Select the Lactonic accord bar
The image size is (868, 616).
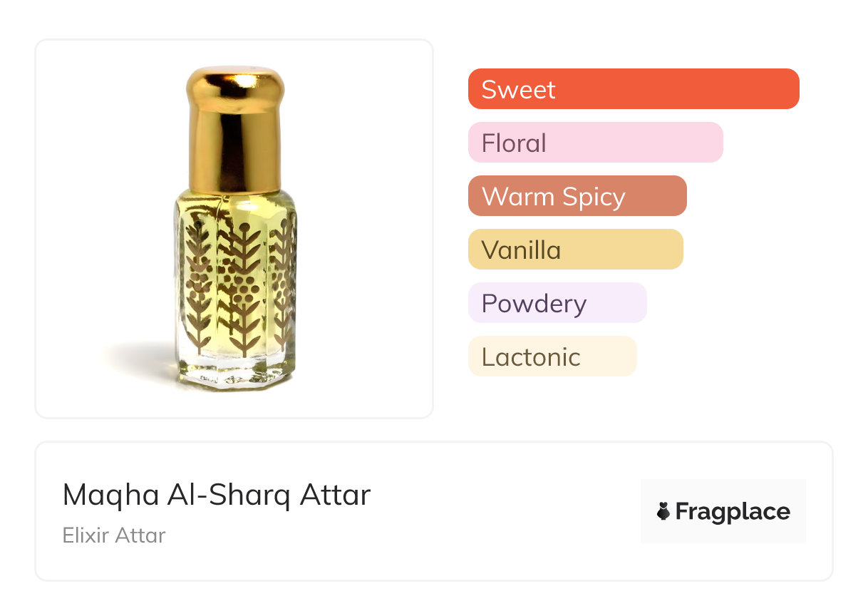click(552, 356)
